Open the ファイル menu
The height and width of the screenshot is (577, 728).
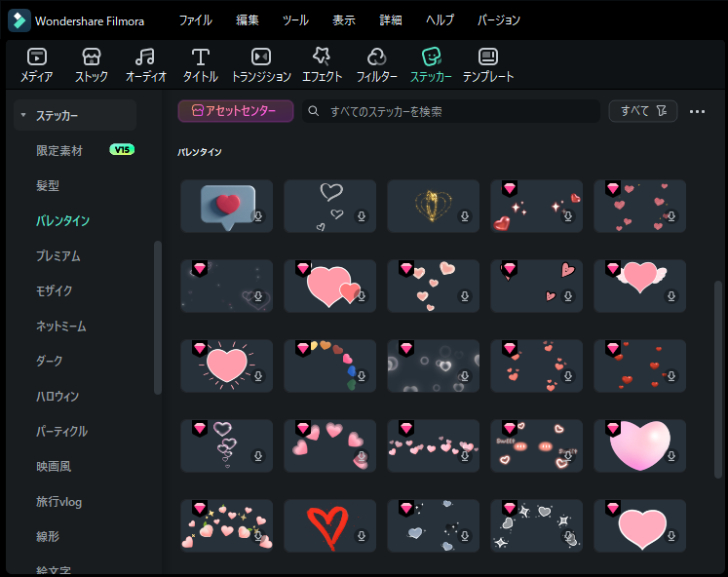pyautogui.click(x=195, y=20)
